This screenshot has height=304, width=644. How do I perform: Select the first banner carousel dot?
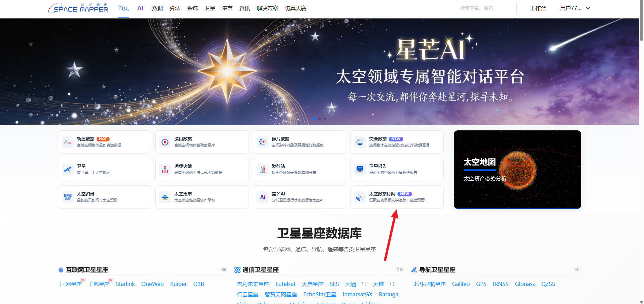tap(314, 119)
